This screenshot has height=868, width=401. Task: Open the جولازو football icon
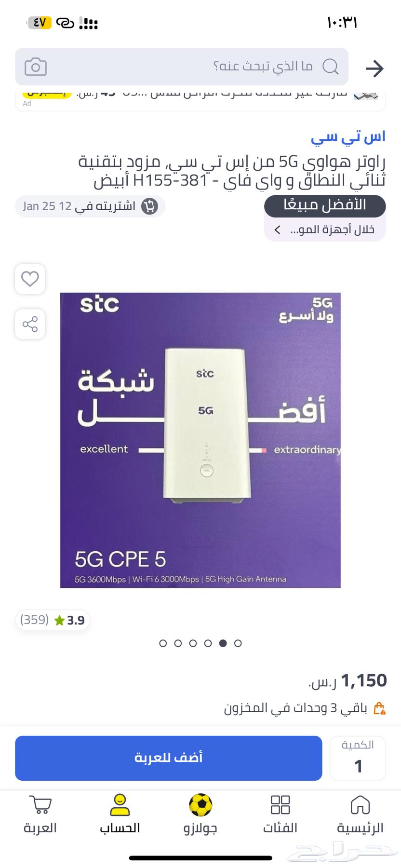click(200, 815)
